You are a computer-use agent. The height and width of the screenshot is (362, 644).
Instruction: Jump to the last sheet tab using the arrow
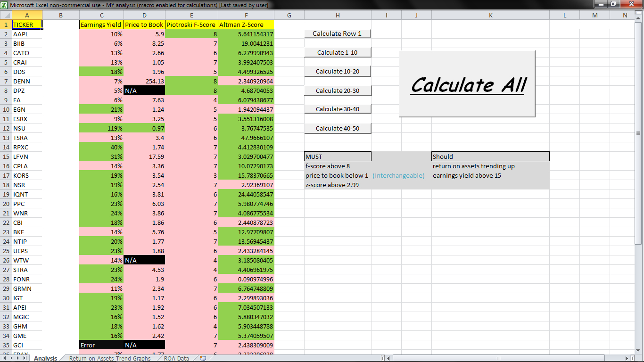click(x=25, y=358)
